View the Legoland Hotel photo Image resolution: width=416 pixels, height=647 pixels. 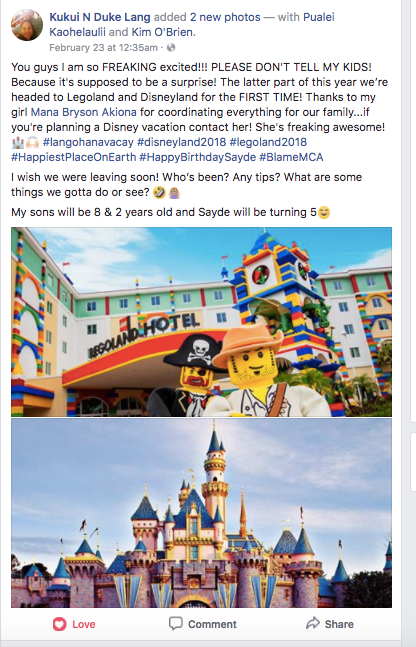(201, 322)
